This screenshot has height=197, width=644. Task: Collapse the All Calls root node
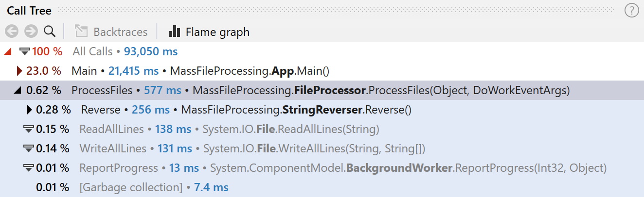tap(8, 51)
